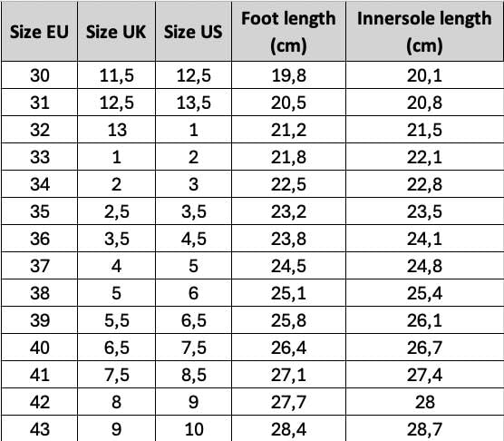Image resolution: width=504 pixels, height=441 pixels.
Task: Click foot length value 21,2
Action: [288, 130]
